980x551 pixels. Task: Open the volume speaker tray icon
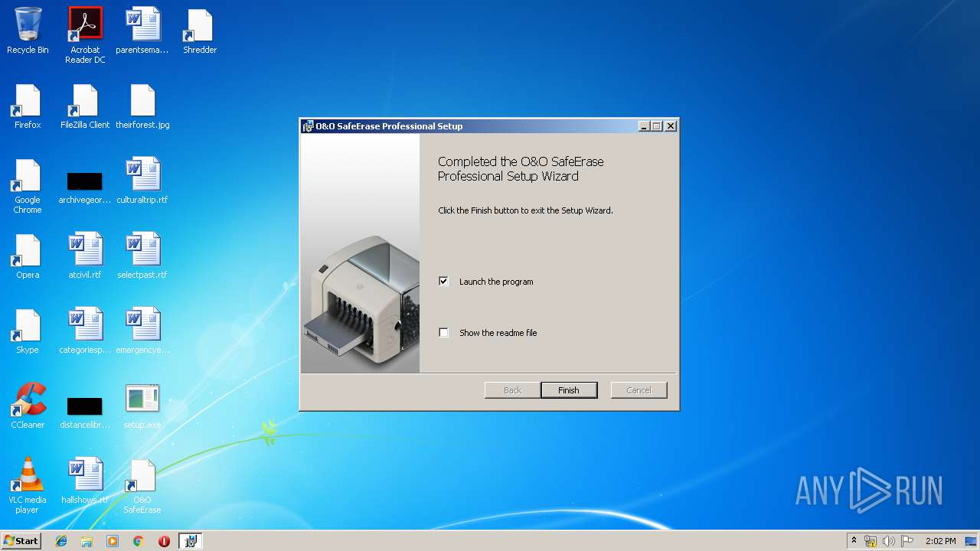(x=889, y=541)
